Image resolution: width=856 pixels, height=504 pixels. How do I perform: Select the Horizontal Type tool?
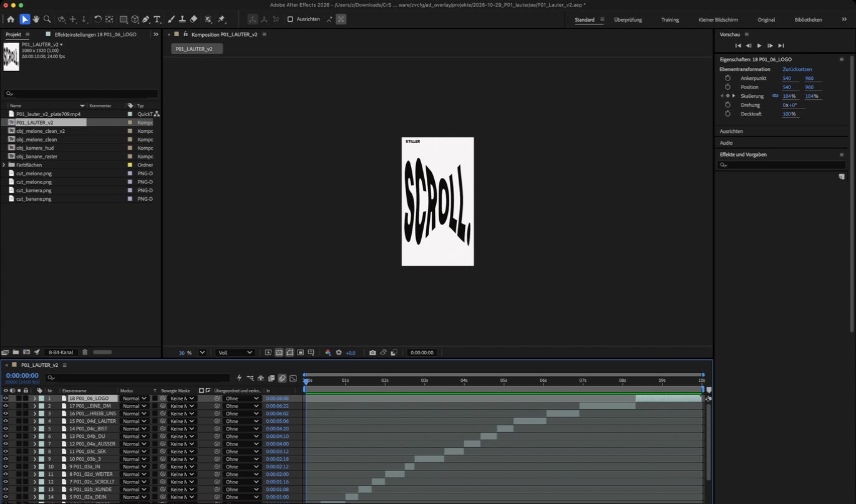coord(157,19)
